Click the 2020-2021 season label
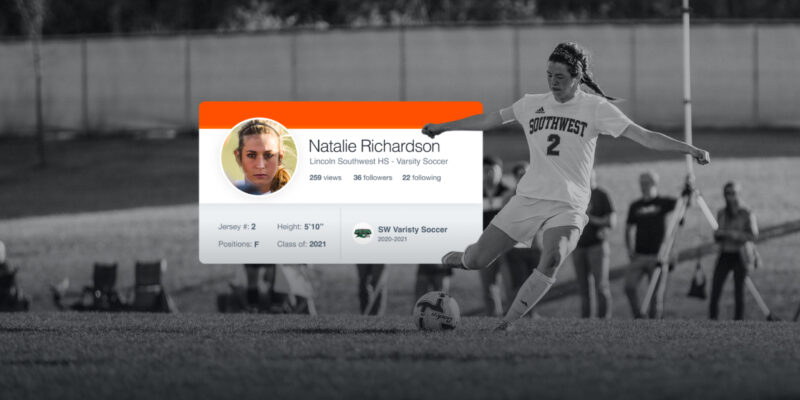This screenshot has width=800, height=400. (x=391, y=239)
